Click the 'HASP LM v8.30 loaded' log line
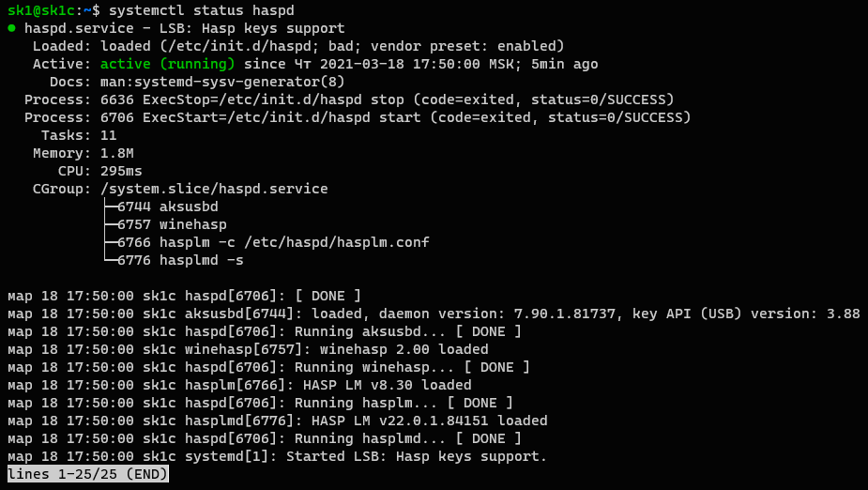The width and height of the screenshot is (868, 490). 391,385
